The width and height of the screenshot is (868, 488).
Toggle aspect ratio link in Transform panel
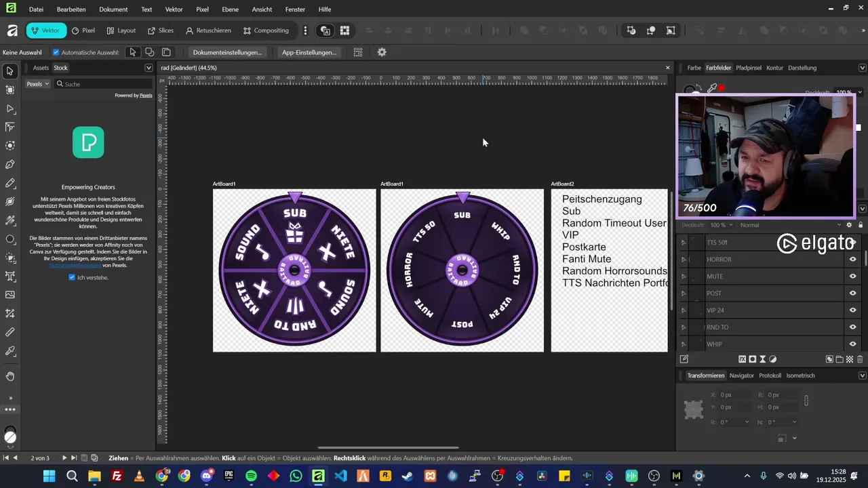(x=806, y=401)
